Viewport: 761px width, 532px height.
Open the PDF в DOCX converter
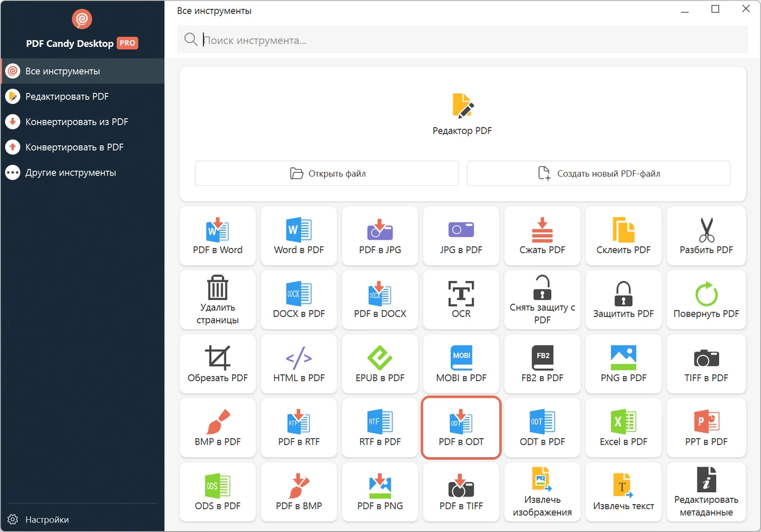pos(380,299)
